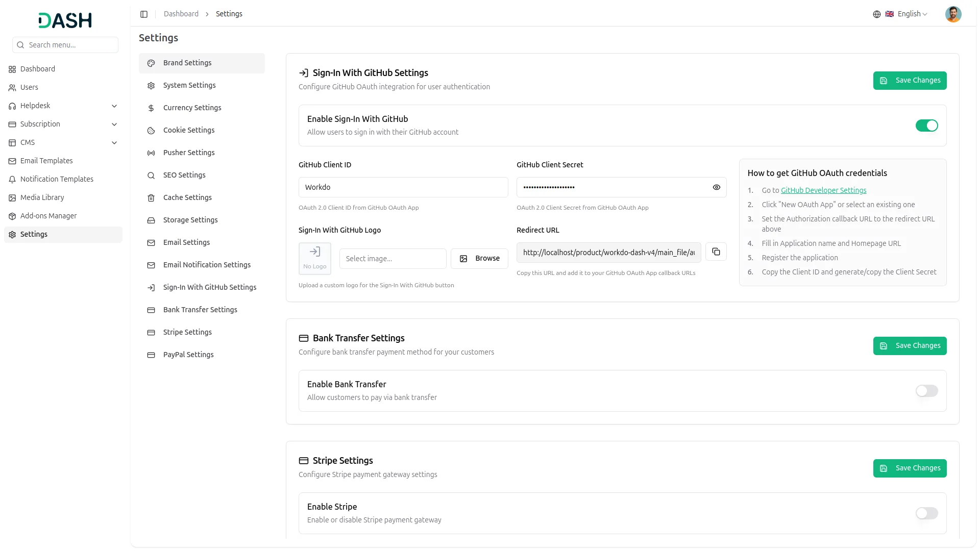The height and width of the screenshot is (551, 980).
Task: Select the Cookie Settings icon
Action: pos(151,130)
